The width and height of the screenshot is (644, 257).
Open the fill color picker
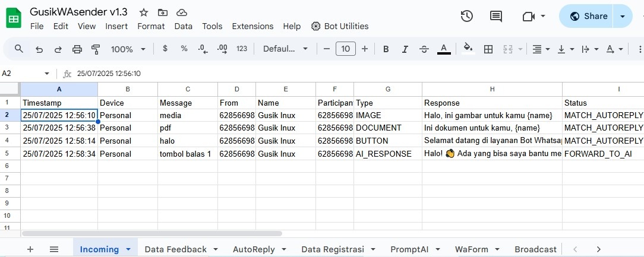468,49
